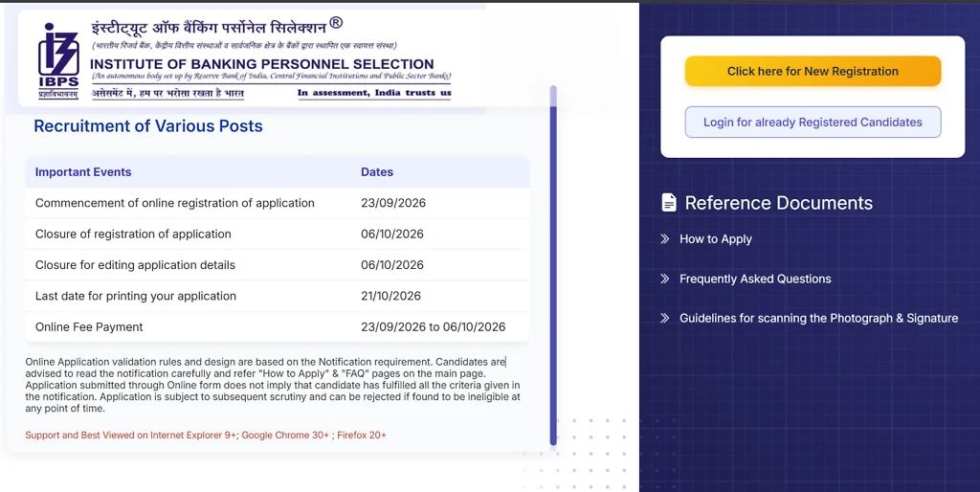Click the Dates column header

coord(377,172)
